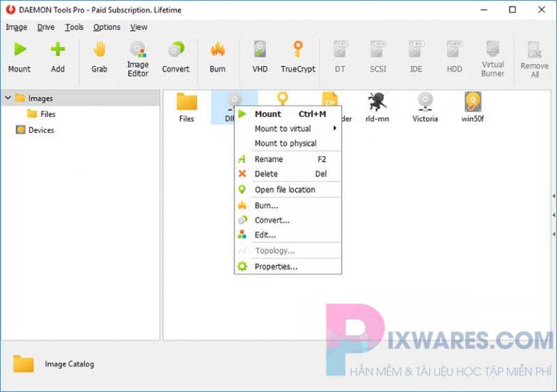Open the Convert image tool
The height and width of the screenshot is (392, 557).
(x=175, y=56)
